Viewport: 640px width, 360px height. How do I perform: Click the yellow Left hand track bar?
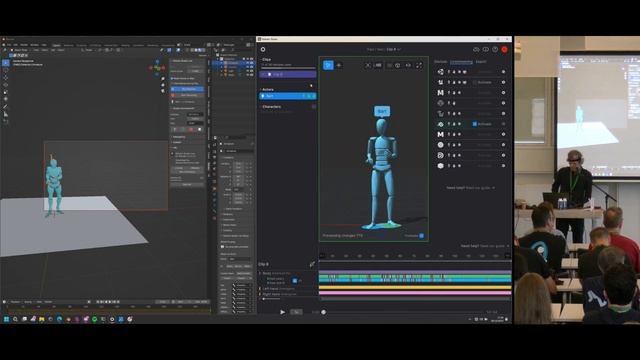pos(415,288)
